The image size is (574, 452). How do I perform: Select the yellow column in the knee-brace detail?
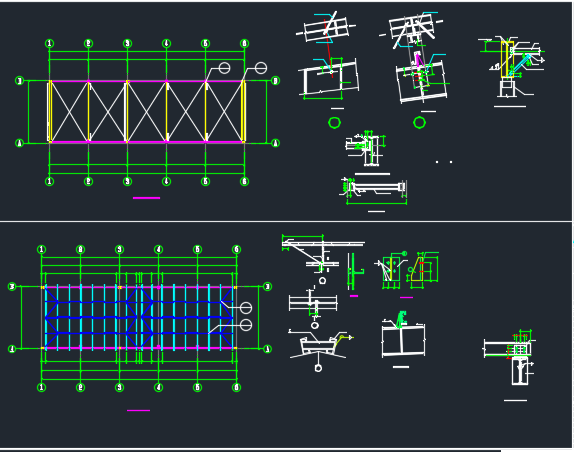pos(507,59)
